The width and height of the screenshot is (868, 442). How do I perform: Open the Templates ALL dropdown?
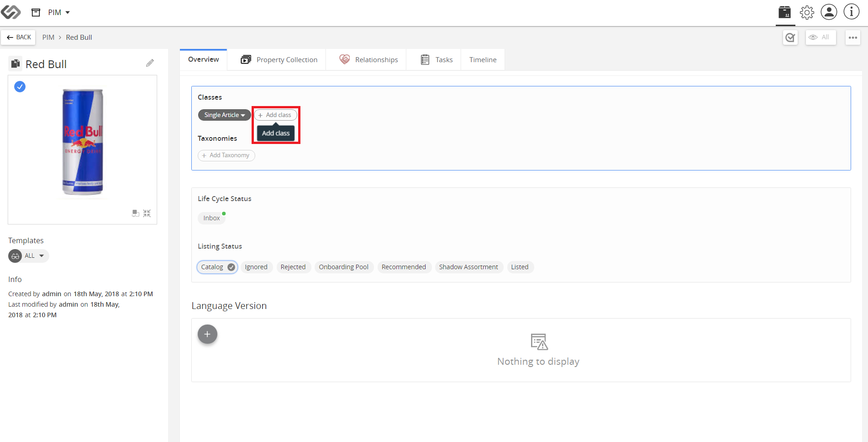(29, 256)
